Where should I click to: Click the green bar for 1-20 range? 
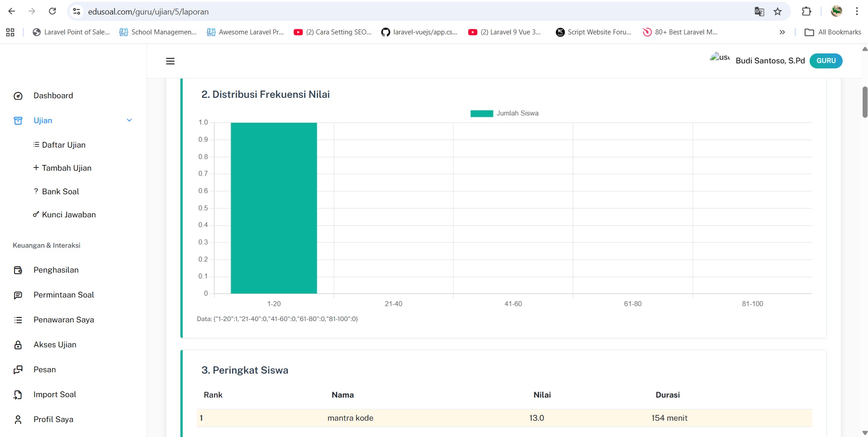[274, 208]
